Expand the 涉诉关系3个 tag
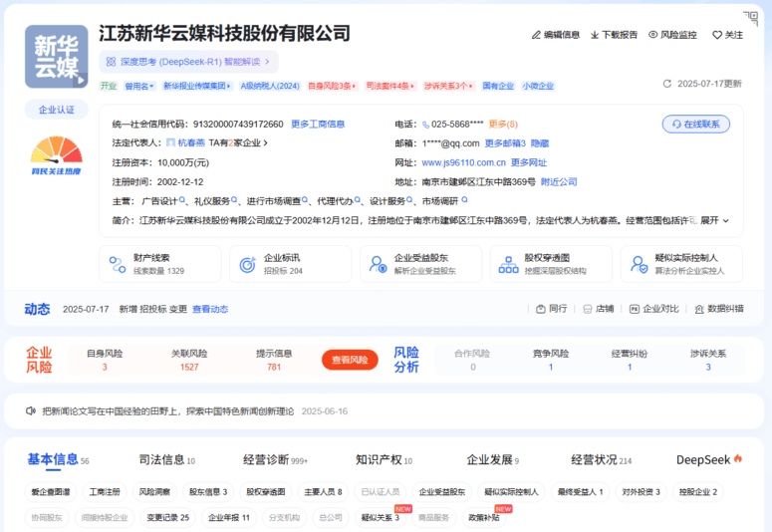772x532 pixels. 448,86
